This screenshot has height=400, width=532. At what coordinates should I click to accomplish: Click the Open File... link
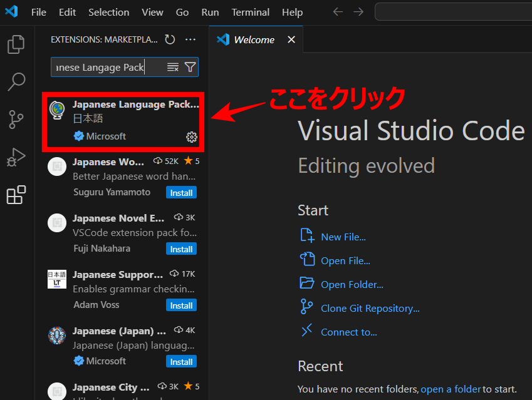[345, 260]
